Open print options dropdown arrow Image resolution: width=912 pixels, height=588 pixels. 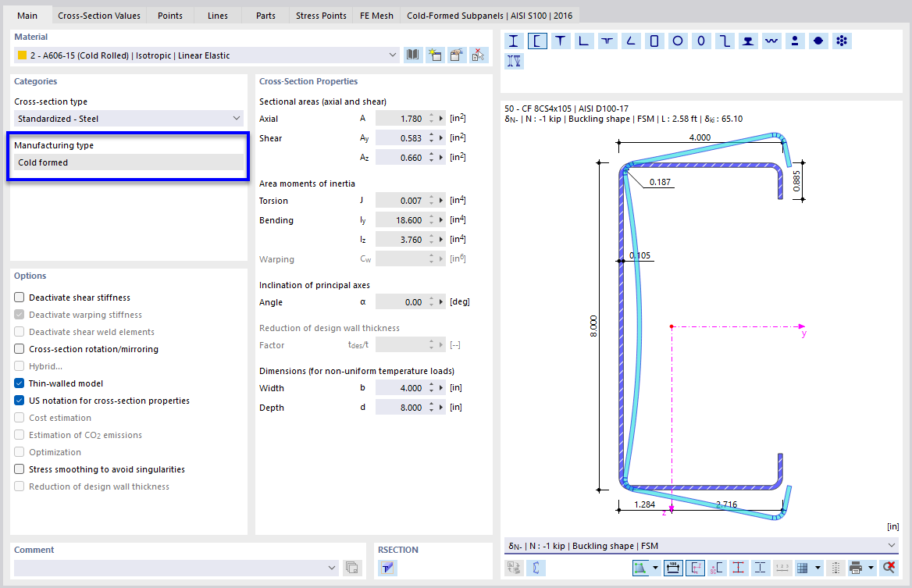coord(871,568)
